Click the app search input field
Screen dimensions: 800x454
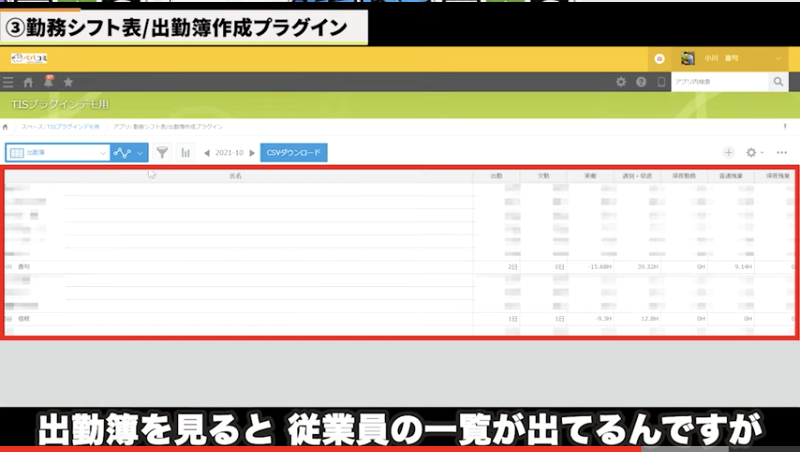point(718,82)
